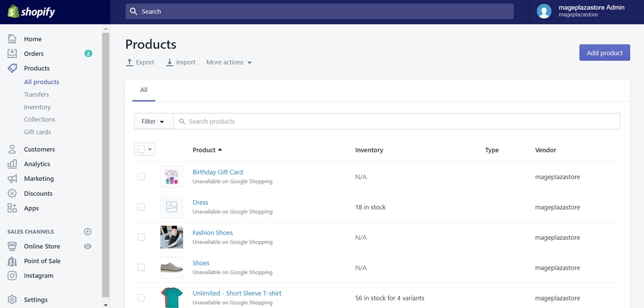
Task: Click the Export upload icon
Action: click(129, 62)
